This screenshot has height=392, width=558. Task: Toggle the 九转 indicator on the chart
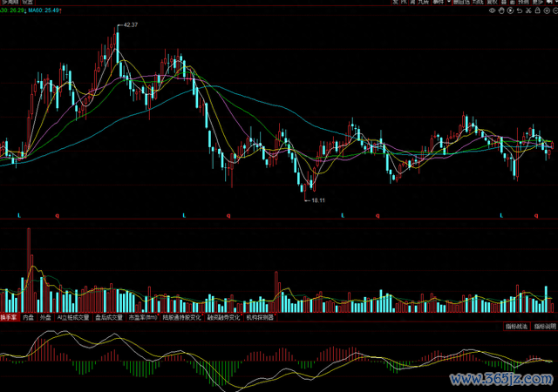pos(421,3)
